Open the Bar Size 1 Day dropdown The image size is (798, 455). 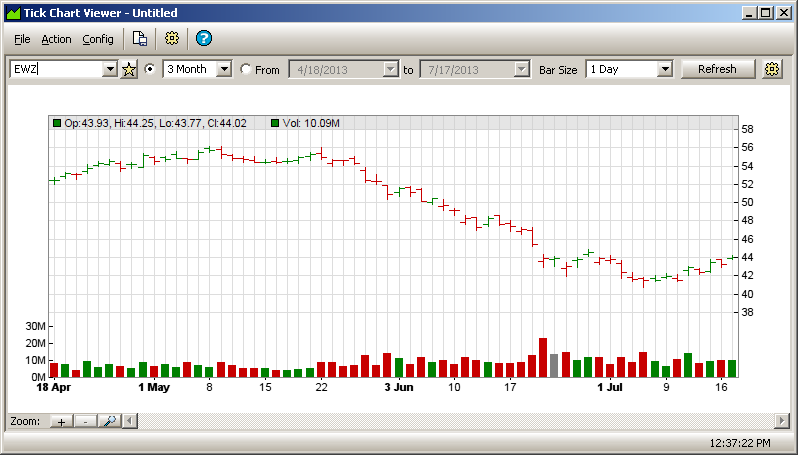[665, 69]
